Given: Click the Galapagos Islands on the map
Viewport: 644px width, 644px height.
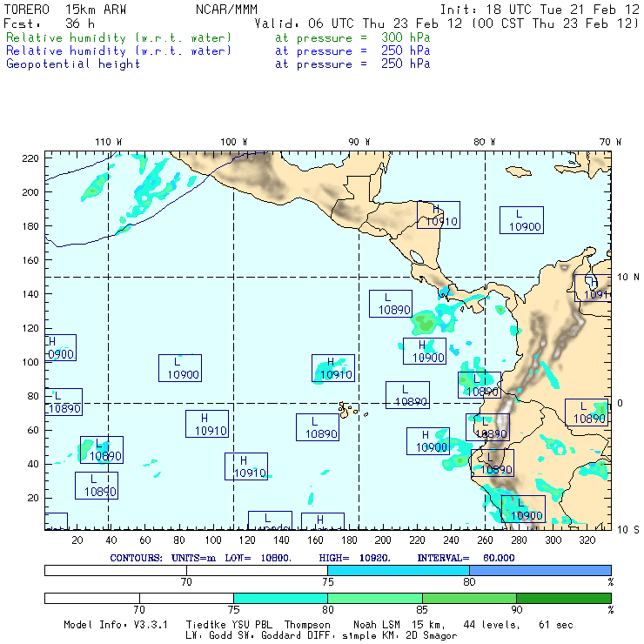Looking at the screenshot, I should pos(346,407).
